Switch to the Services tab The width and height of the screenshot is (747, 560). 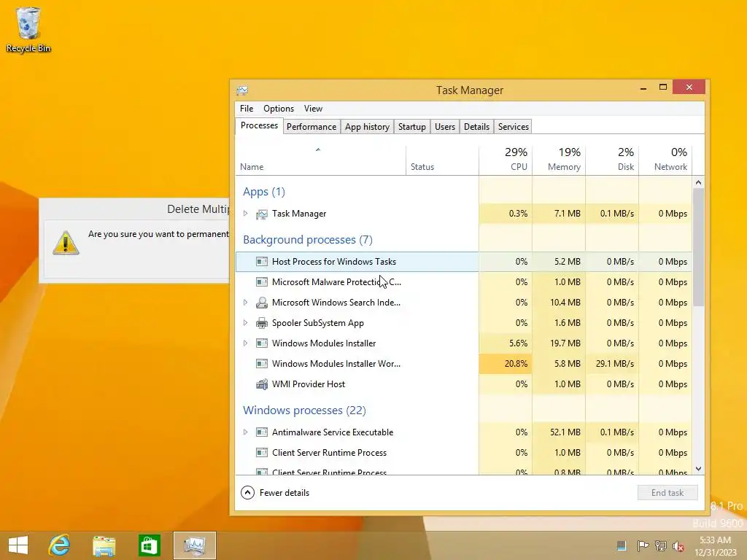(514, 127)
